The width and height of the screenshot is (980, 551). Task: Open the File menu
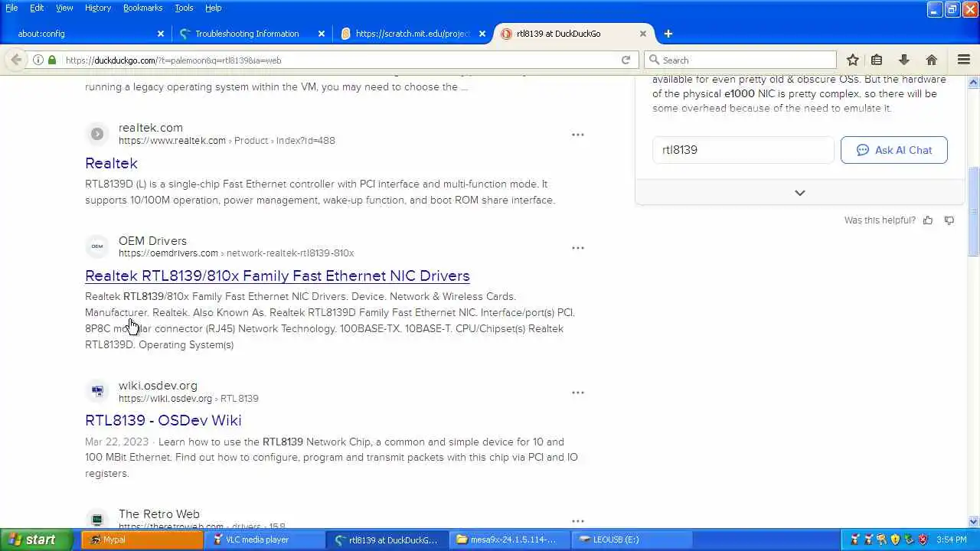(x=11, y=8)
